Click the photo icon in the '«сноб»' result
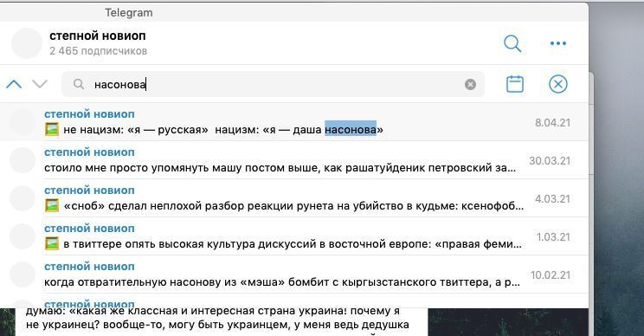 [52, 205]
